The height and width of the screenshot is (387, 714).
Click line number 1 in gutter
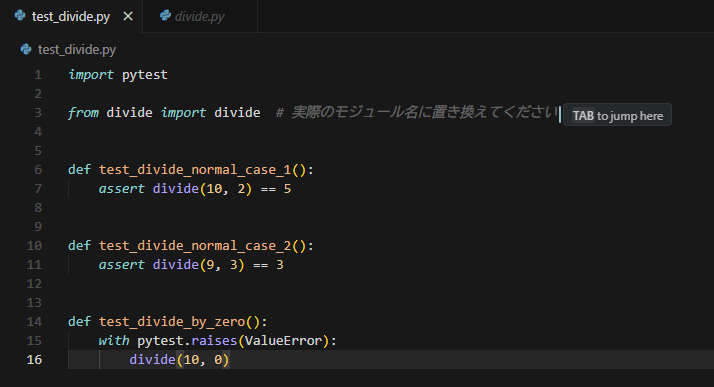click(38, 75)
